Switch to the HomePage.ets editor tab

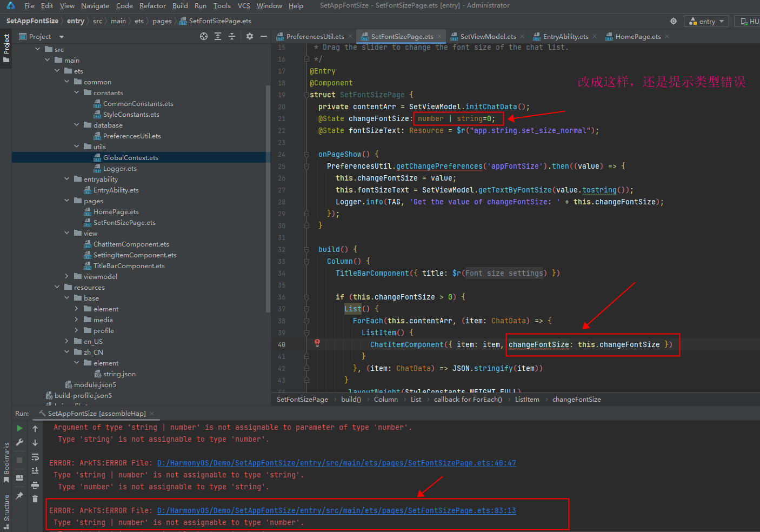click(x=638, y=36)
